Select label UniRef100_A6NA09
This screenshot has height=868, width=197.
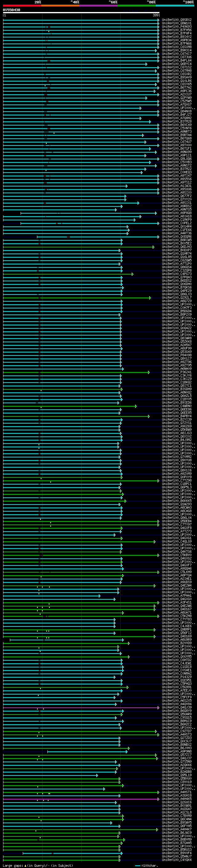(177, 369)
